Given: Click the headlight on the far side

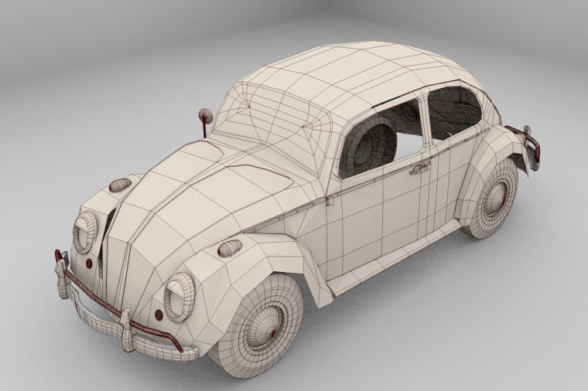Looking at the screenshot, I should (85, 231).
